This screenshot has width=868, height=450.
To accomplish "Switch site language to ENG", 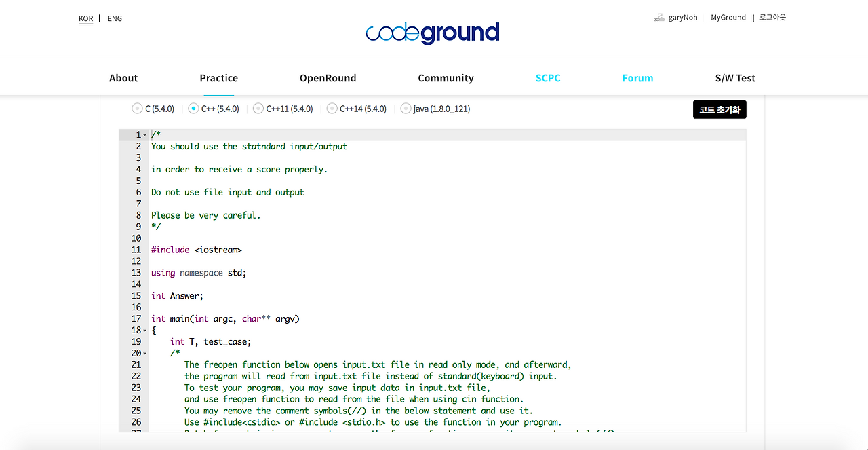I will point(115,18).
